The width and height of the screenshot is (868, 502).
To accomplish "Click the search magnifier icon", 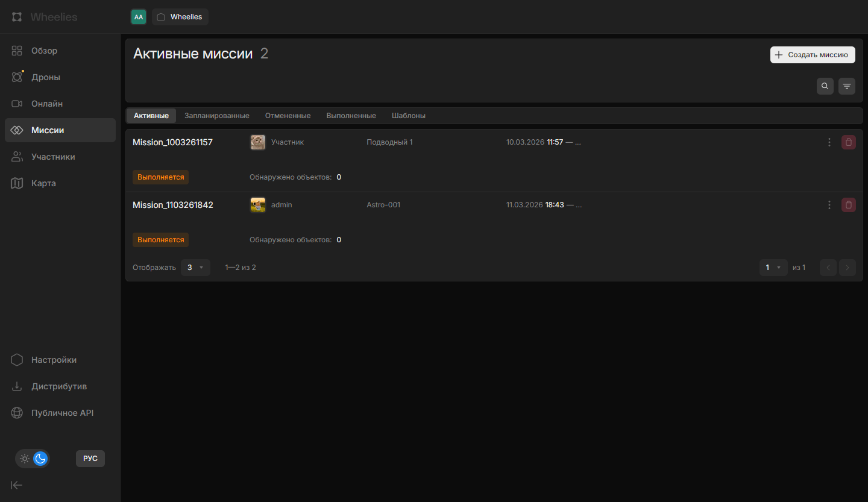I will point(825,86).
